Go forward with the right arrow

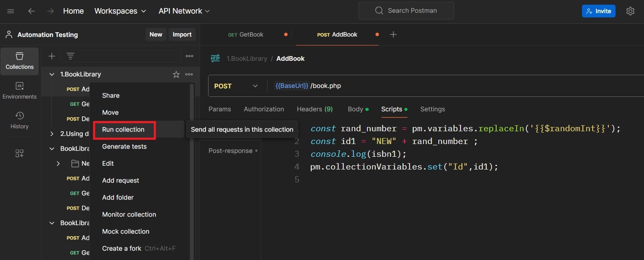[x=51, y=11]
